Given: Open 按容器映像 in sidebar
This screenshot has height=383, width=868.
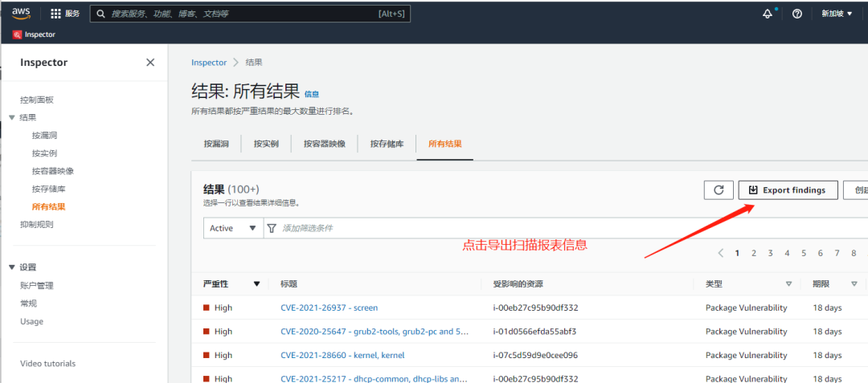Looking at the screenshot, I should point(53,171).
